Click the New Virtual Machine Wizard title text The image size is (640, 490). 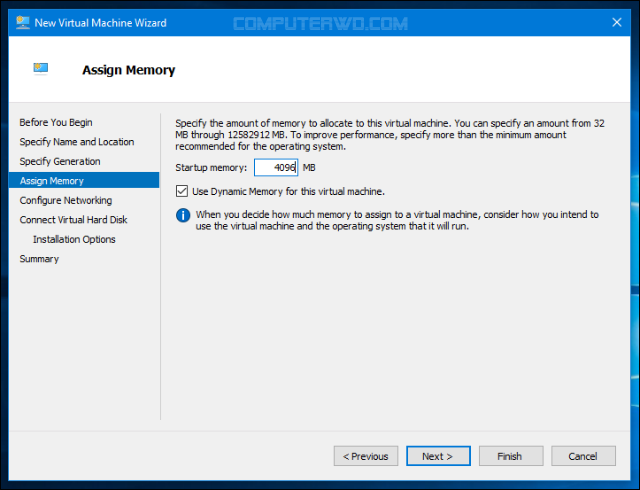pyautogui.click(x=101, y=22)
